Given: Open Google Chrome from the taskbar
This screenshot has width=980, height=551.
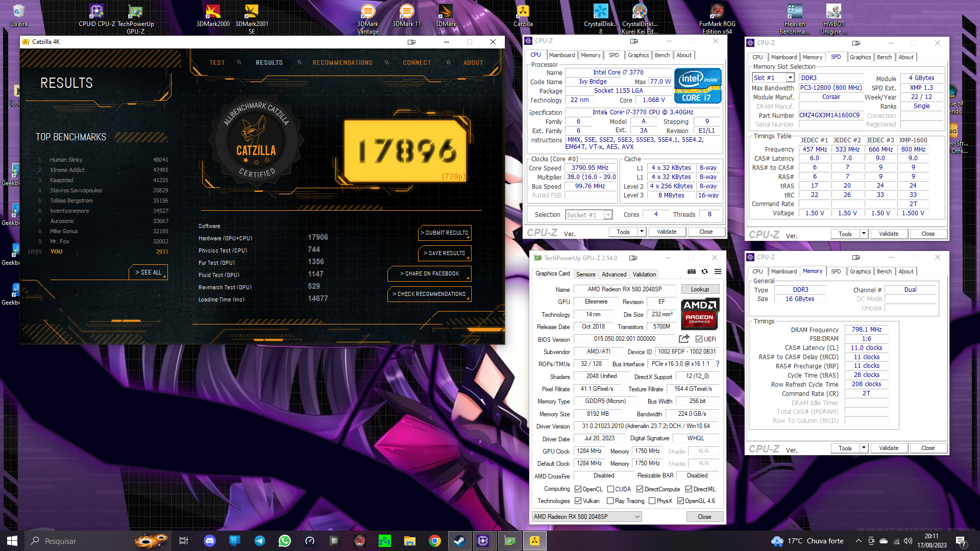Looking at the screenshot, I should click(x=435, y=541).
